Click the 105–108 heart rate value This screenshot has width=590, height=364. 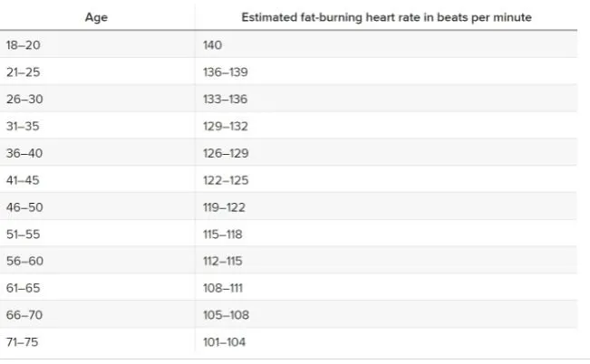(224, 315)
